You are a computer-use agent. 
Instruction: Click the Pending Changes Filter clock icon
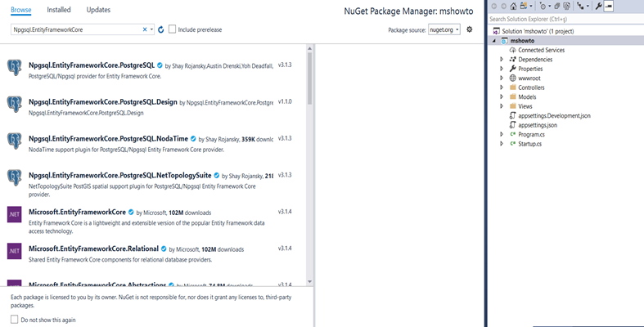tap(543, 6)
